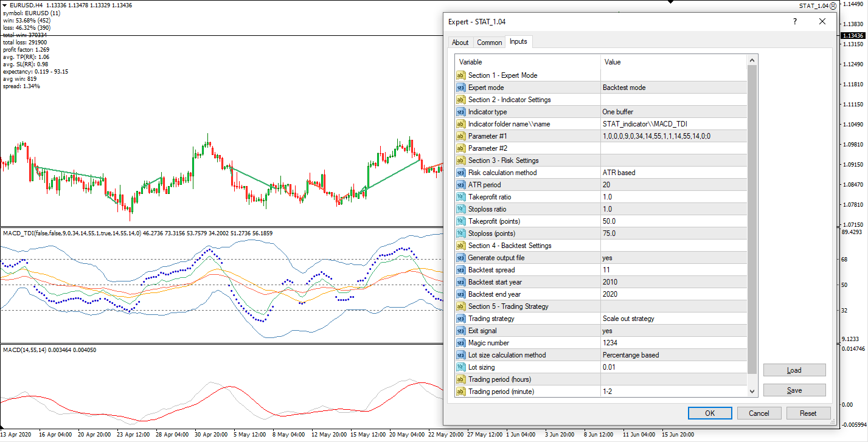868x442 pixels.
Task: Click the icon next to Magic number
Action: (461, 343)
